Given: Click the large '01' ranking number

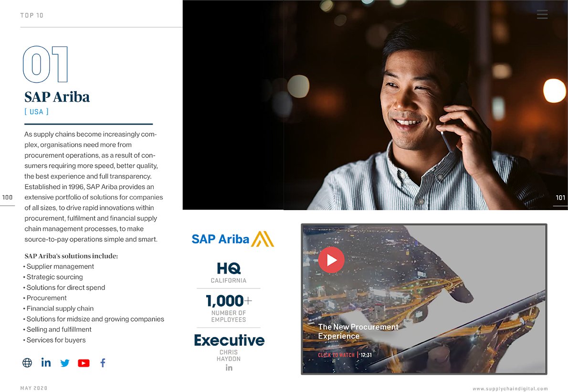Looking at the screenshot, I should tap(45, 64).
